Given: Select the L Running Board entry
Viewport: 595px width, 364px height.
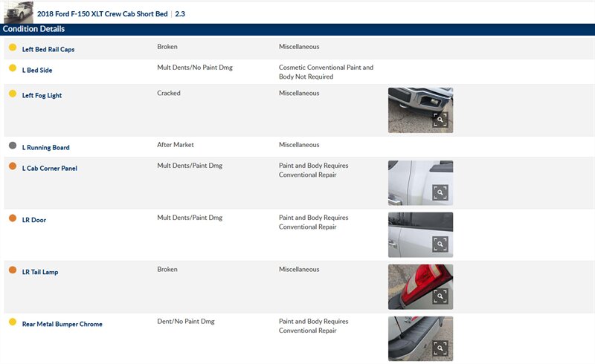Looking at the screenshot, I should (45, 148).
